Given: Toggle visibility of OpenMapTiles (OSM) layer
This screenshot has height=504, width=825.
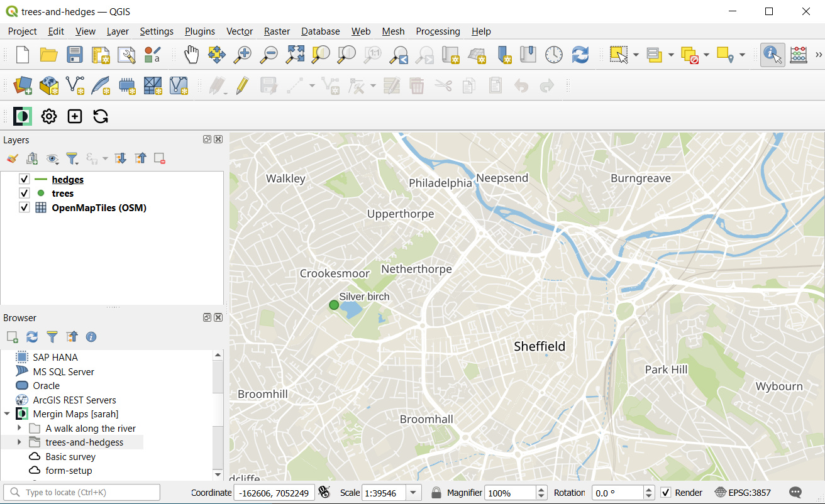Looking at the screenshot, I should (24, 207).
